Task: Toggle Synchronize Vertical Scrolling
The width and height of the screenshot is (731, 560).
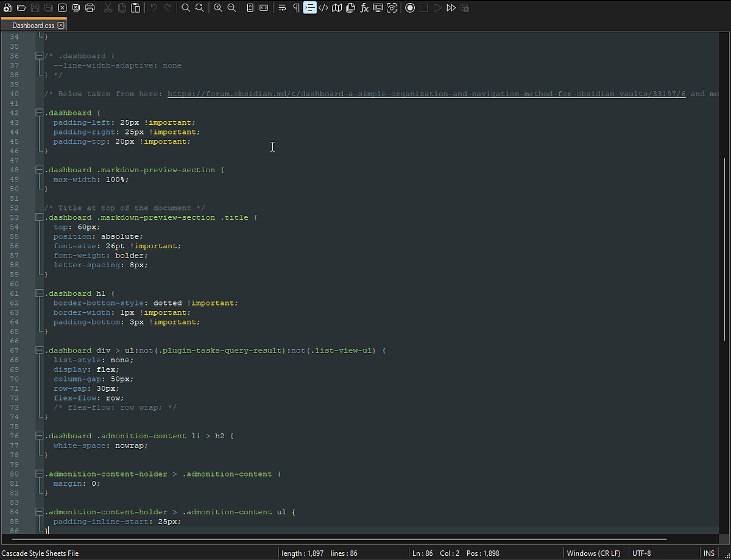Action: (250, 8)
